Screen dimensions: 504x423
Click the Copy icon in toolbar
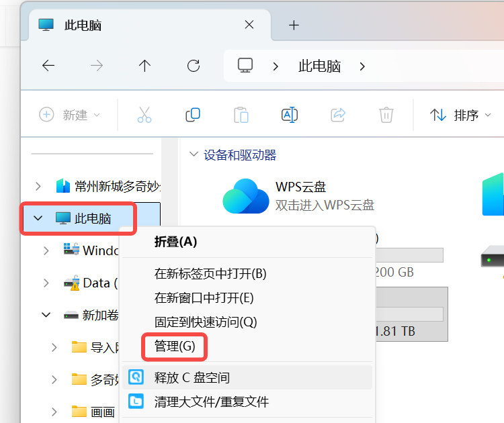[193, 115]
